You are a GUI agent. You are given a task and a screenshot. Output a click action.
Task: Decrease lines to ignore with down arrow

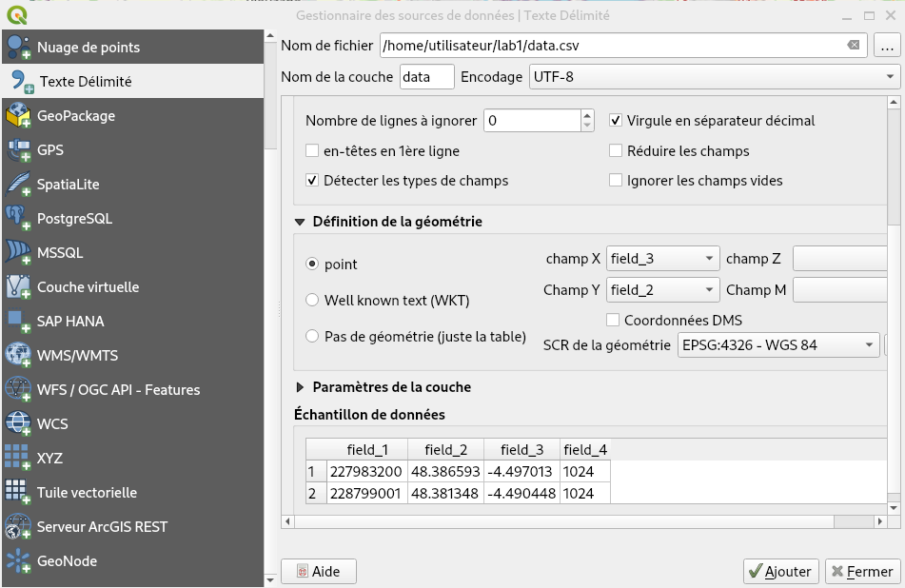(x=587, y=126)
